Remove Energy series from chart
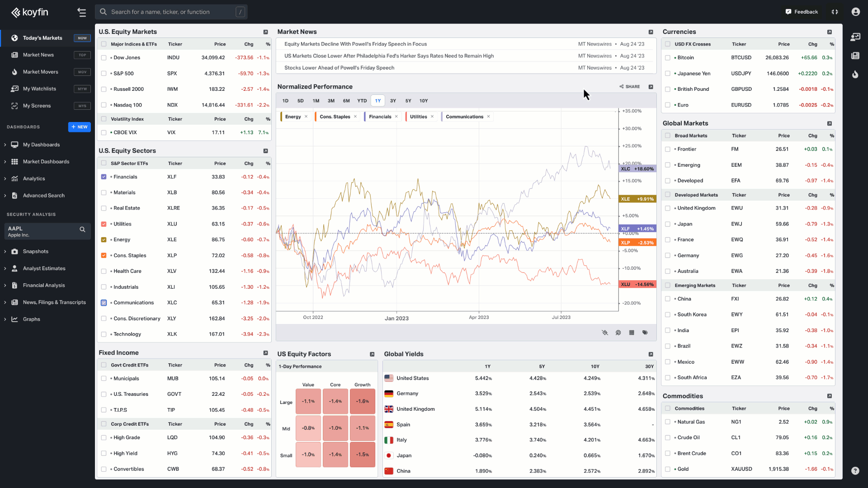Image resolution: width=868 pixels, height=488 pixels. tap(306, 117)
